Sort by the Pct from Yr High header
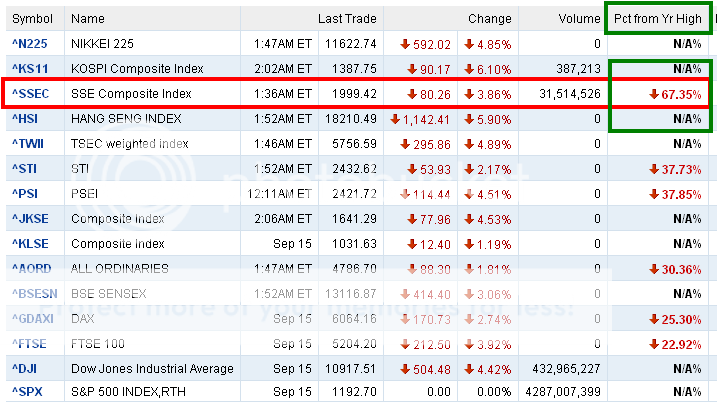The image size is (717, 408). pos(655,19)
